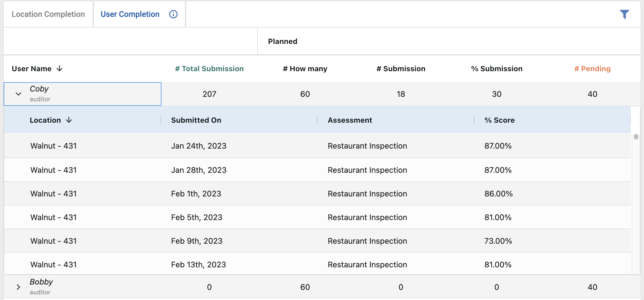644x300 pixels.
Task: Sort by the # Pending column header
Action: (x=592, y=68)
